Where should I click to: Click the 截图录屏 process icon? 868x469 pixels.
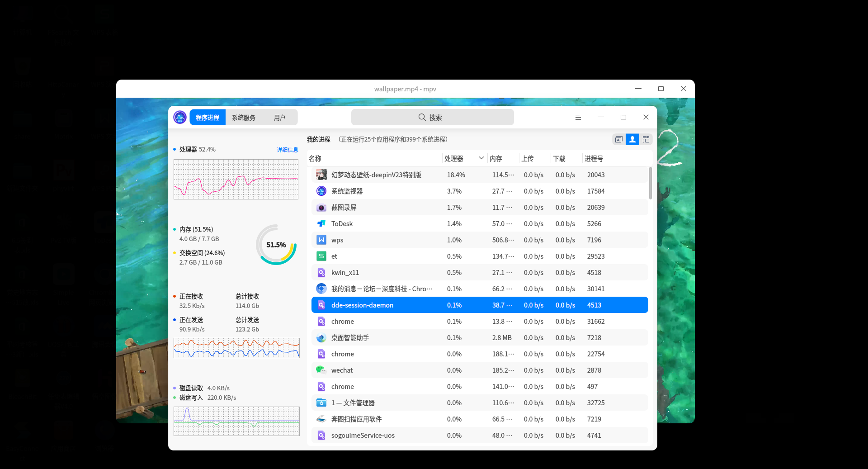[x=321, y=207]
